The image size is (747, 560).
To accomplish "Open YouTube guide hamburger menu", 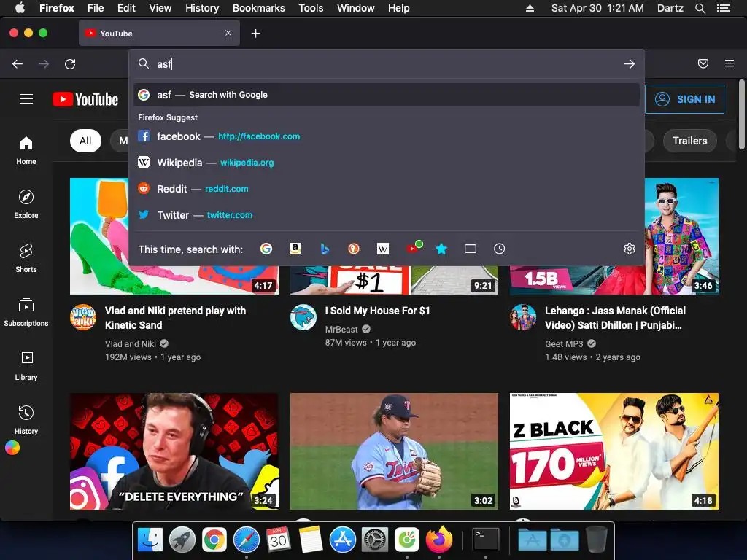I will click(26, 98).
